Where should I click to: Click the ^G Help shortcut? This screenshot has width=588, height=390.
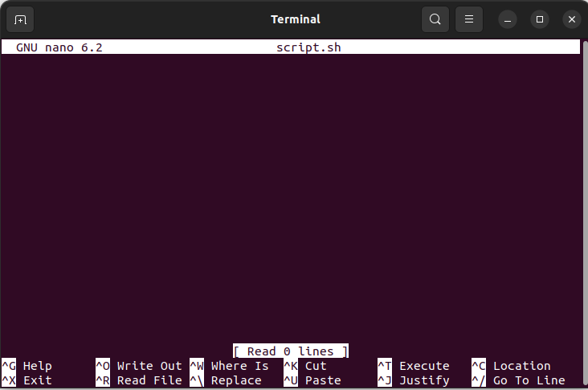tap(27, 366)
